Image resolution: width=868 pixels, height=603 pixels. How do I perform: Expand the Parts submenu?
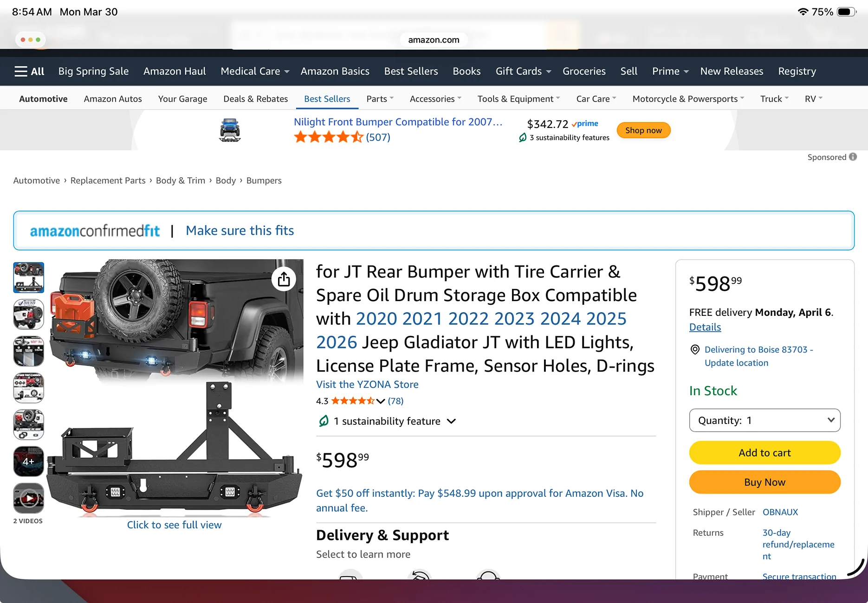click(380, 99)
